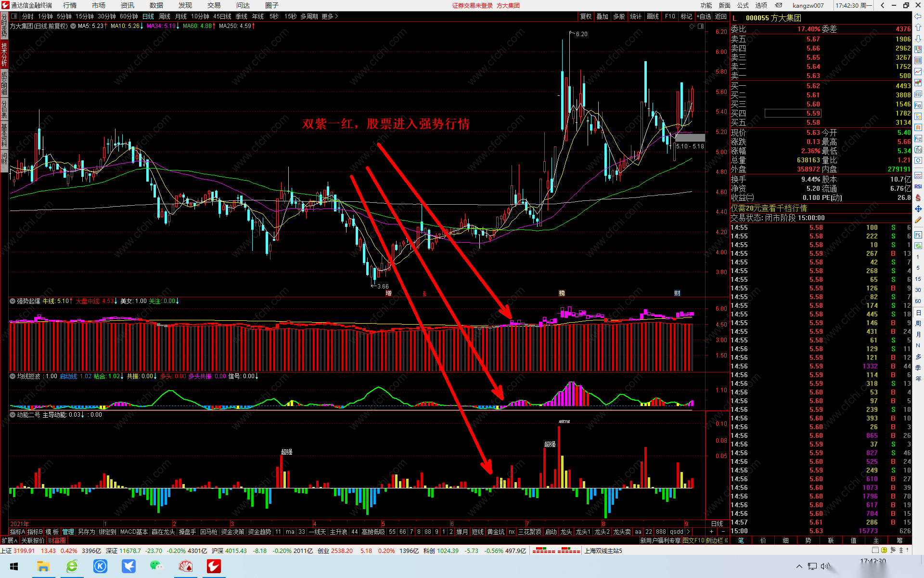
Task: Click the panel layout icon beside diamond
Action: coord(701,26)
